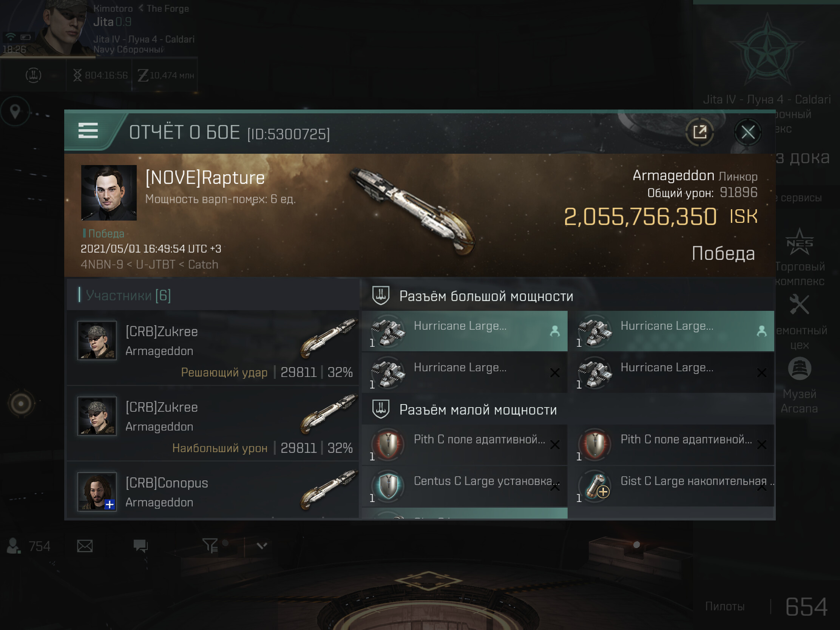This screenshot has height=630, width=840.
Task: Open the chat bubbles icon
Action: [141, 546]
